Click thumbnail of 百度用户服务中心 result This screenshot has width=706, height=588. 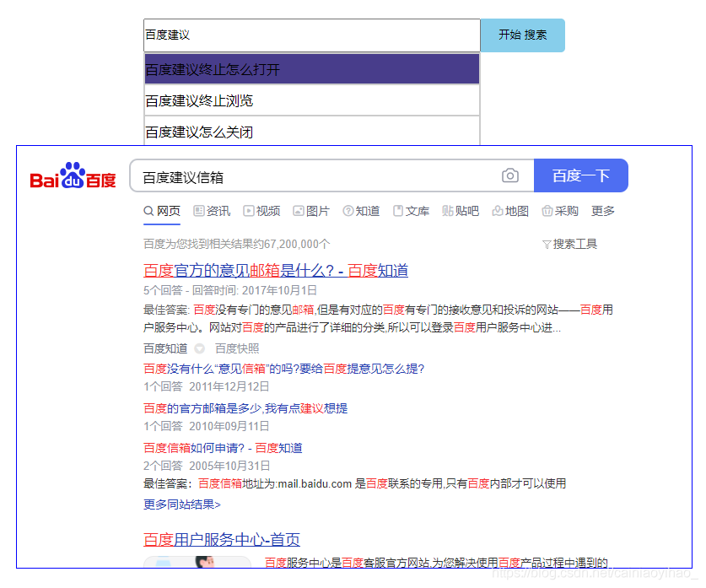197,562
